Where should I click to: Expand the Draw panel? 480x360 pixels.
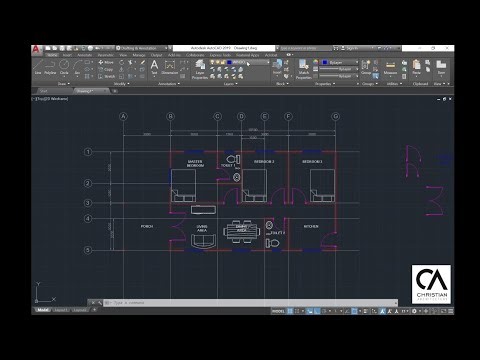pos(64,84)
